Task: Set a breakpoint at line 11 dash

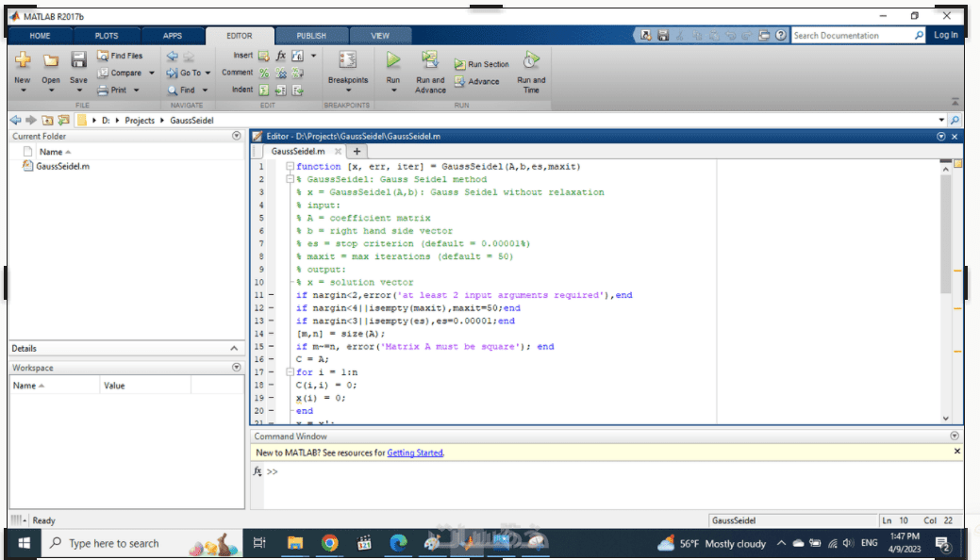Action: (x=272, y=295)
